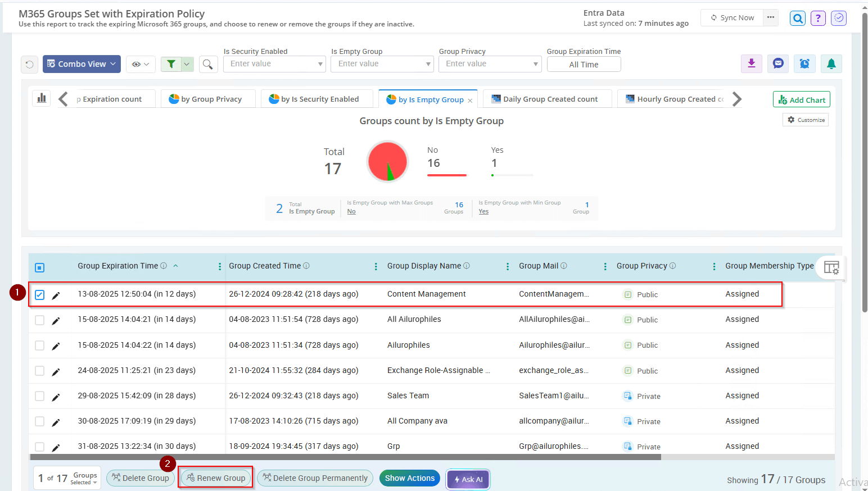Open the bar chart icon left of tabs
The width and height of the screenshot is (868, 491).
[x=42, y=98]
